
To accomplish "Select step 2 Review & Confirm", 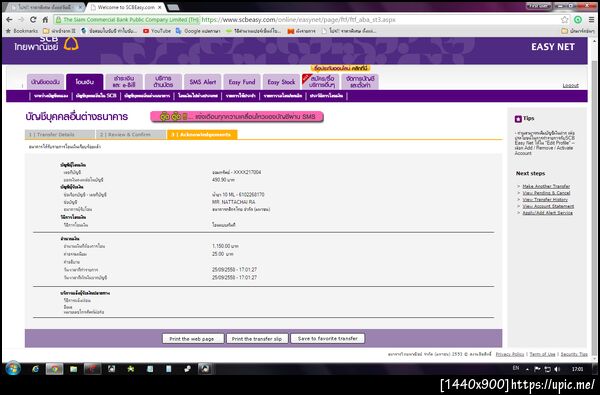I will (131, 135).
